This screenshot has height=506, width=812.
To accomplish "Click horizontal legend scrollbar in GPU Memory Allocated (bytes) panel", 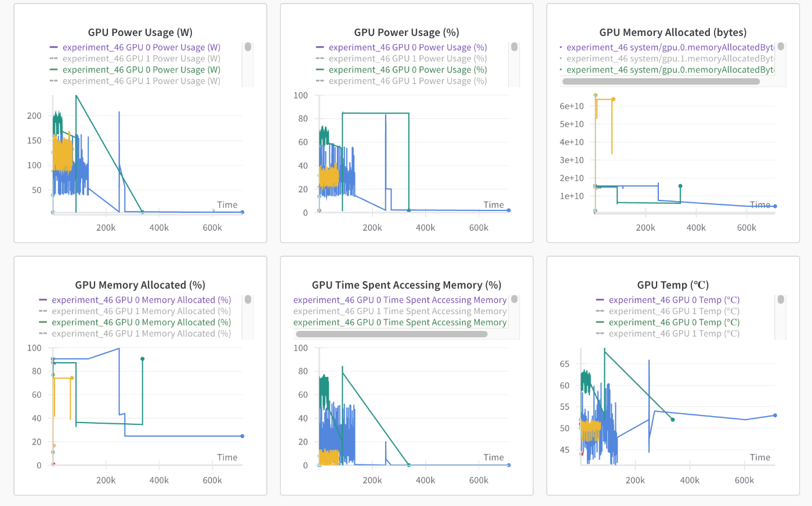I will pos(661,82).
